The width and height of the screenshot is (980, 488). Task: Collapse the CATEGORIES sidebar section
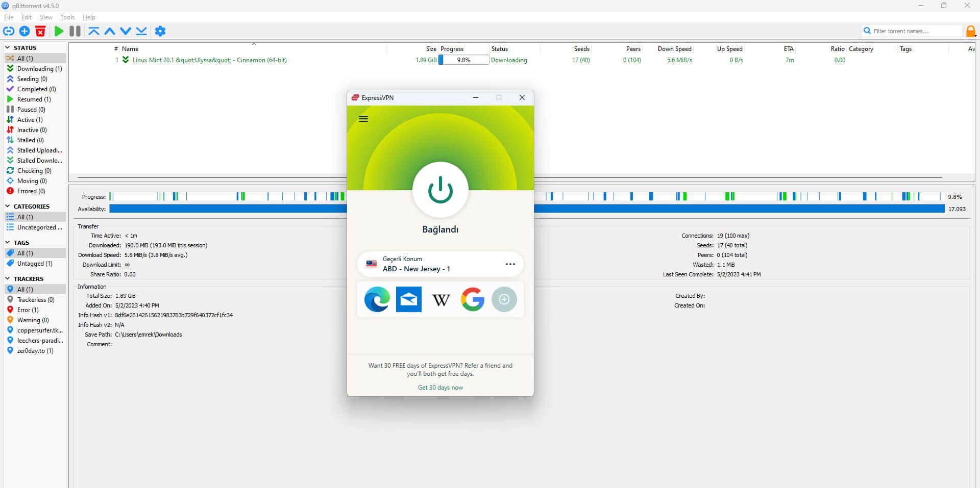(8, 206)
